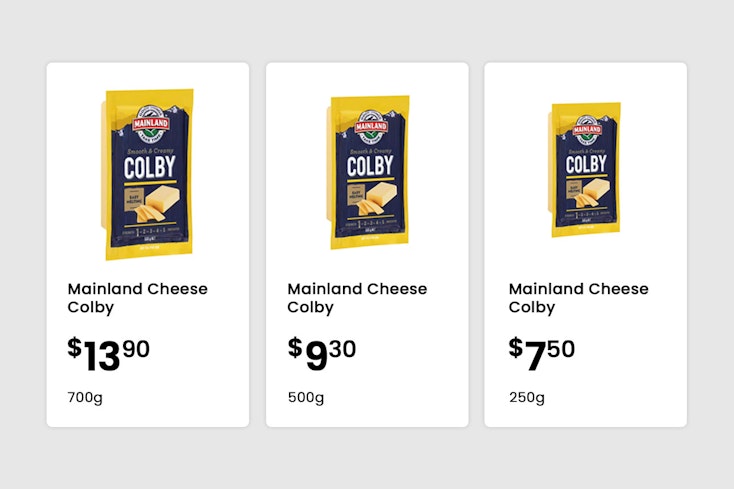The height and width of the screenshot is (489, 734).
Task: Open the 700g Mainland Cheese Colby title
Action: pos(137,297)
